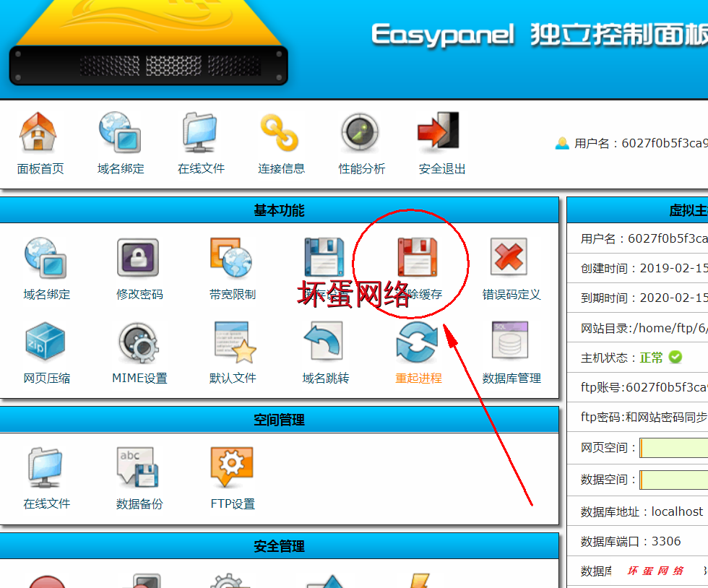Open 连接信息 chain link icon
The width and height of the screenshot is (708, 588).
tap(280, 133)
